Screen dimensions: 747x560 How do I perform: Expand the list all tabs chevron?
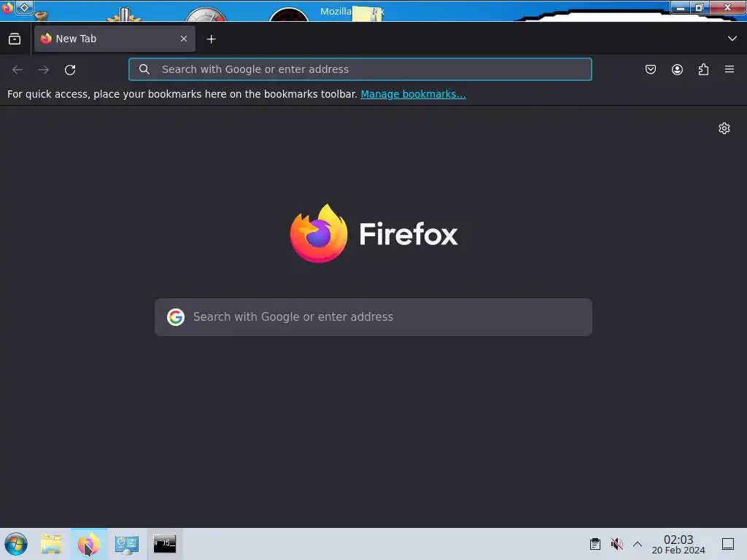tap(732, 39)
